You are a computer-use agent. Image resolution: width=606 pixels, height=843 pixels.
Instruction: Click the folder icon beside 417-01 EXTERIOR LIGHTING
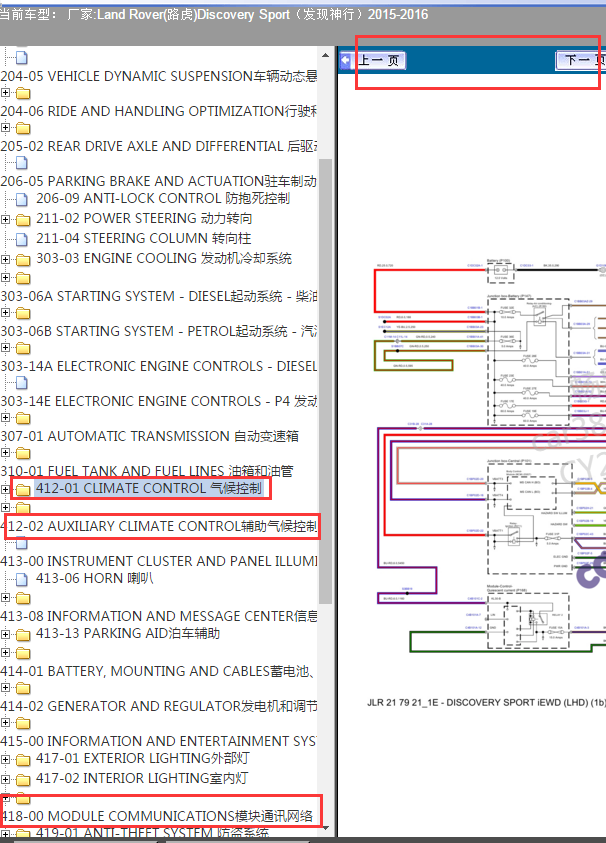click(x=23, y=760)
